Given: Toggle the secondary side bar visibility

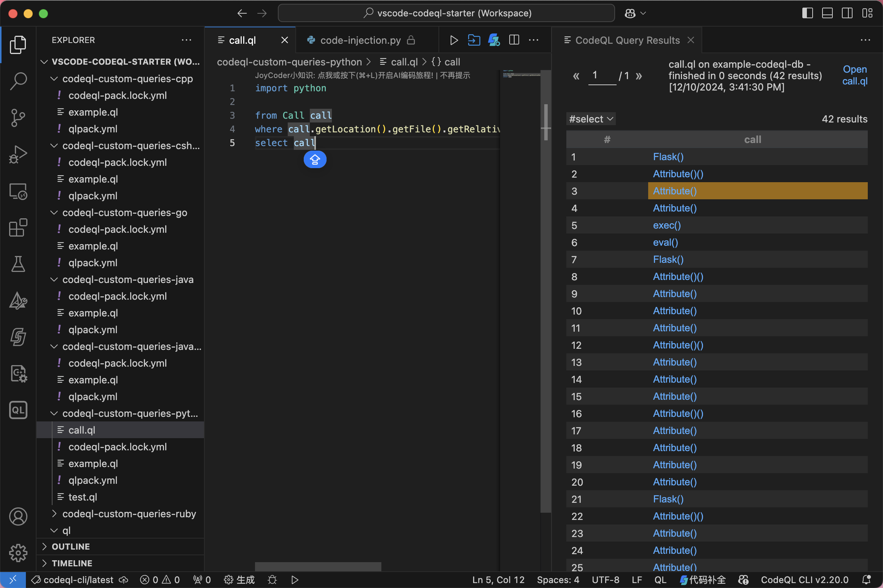Looking at the screenshot, I should [x=847, y=13].
